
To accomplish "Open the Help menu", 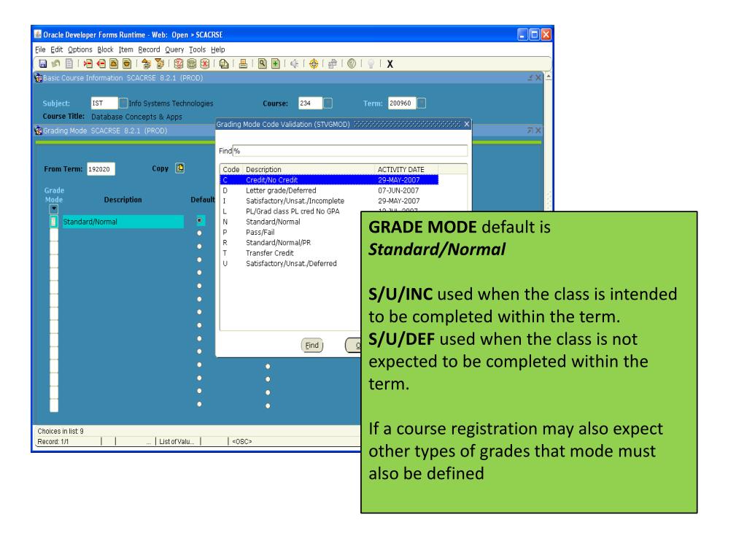I will (217, 50).
